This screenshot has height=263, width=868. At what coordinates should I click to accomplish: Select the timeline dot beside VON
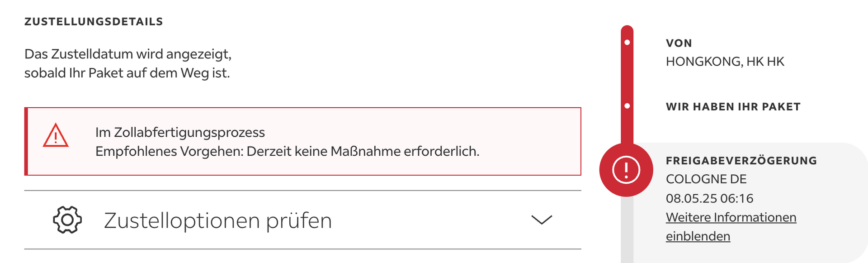(x=627, y=43)
